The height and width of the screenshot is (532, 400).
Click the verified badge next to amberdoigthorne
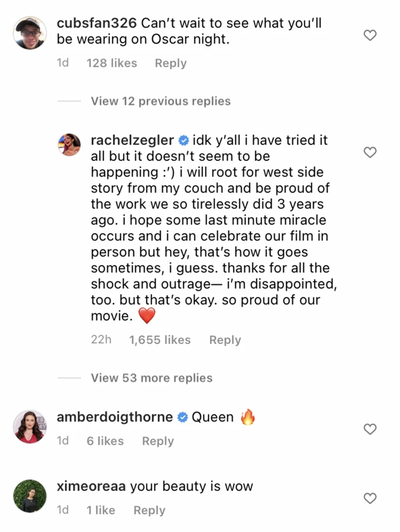[182, 417]
